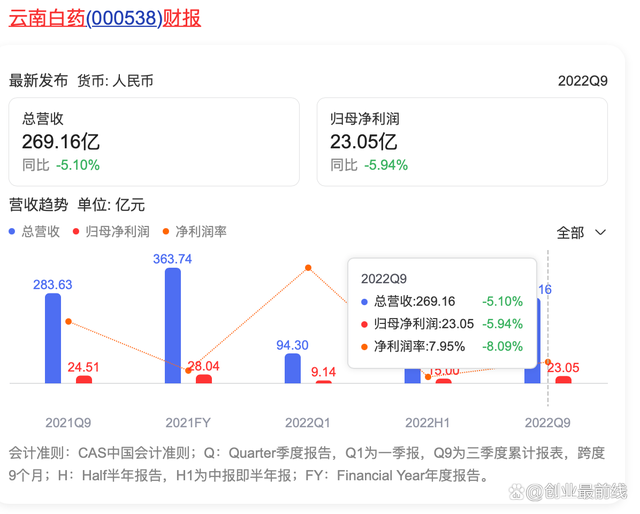Toggle the 归母净利润 legend series
640x514 pixels.
pos(111,231)
